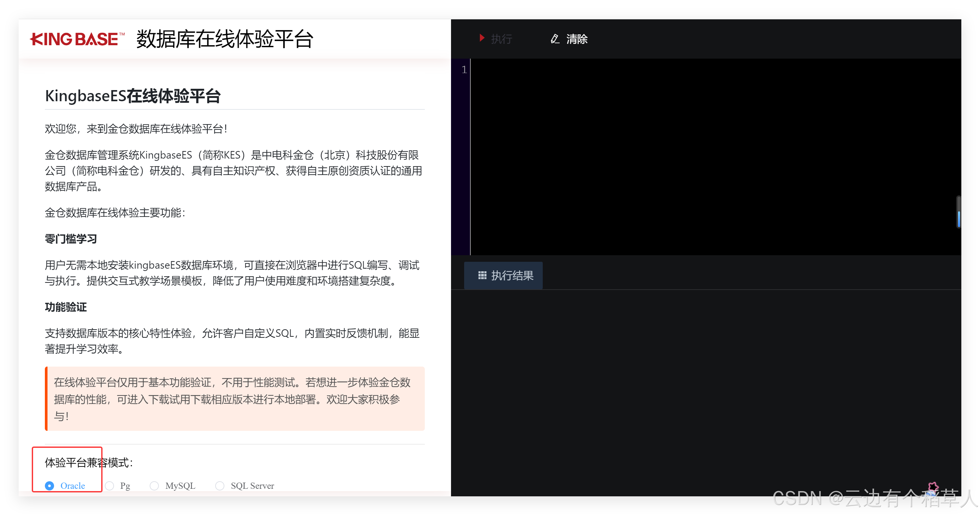Click the eraser icon beside 清除
The width and height of the screenshot is (980, 515).
pos(555,39)
